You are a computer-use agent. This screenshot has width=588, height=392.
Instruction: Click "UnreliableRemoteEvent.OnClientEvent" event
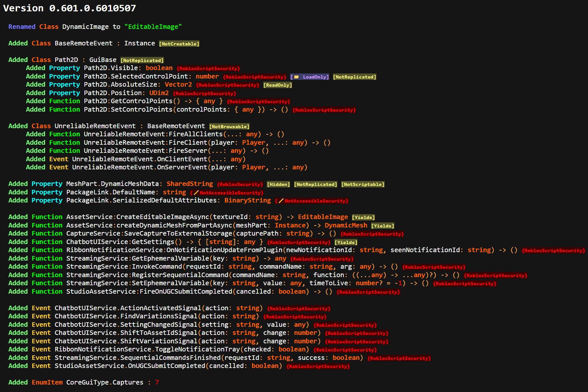coord(140,159)
